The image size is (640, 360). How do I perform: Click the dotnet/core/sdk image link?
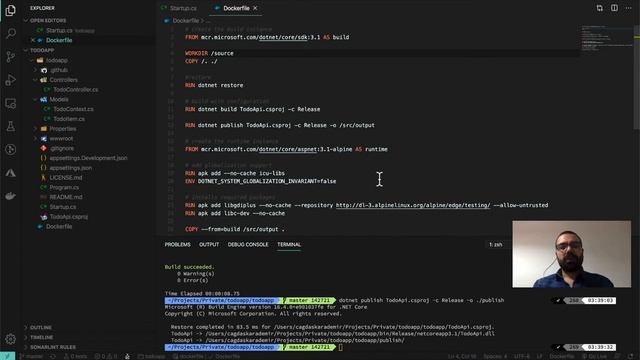pyautogui.click(x=283, y=37)
